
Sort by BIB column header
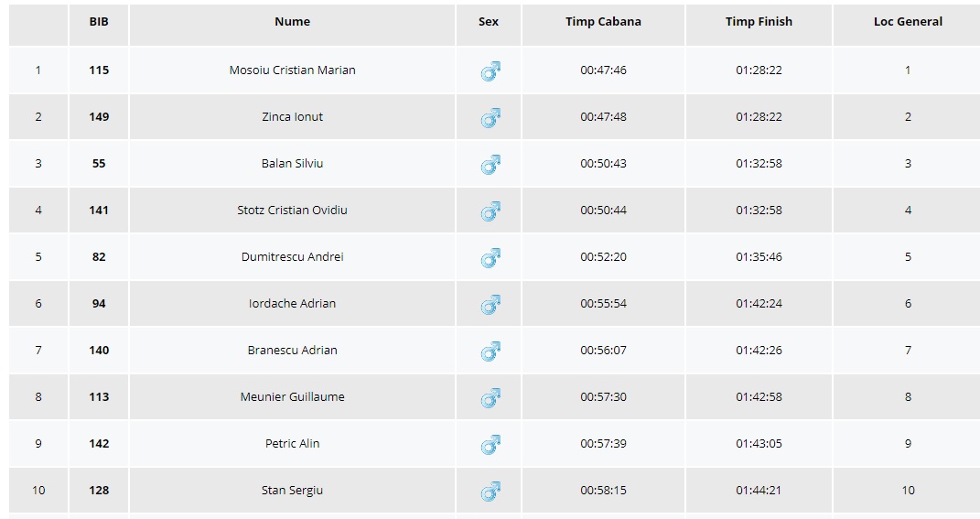coord(99,22)
